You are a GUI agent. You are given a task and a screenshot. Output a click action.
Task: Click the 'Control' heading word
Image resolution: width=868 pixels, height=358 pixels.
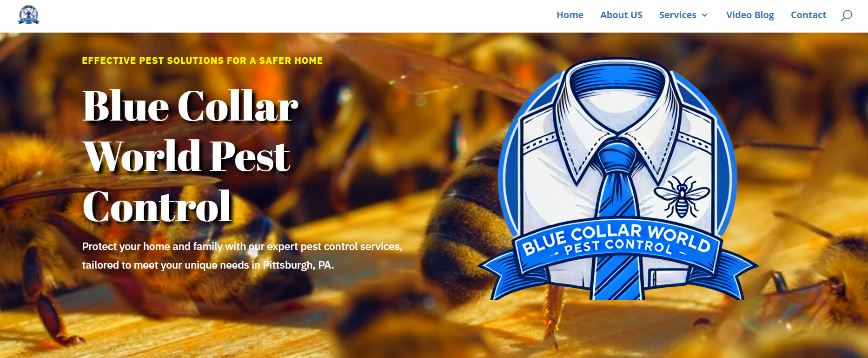tap(157, 206)
